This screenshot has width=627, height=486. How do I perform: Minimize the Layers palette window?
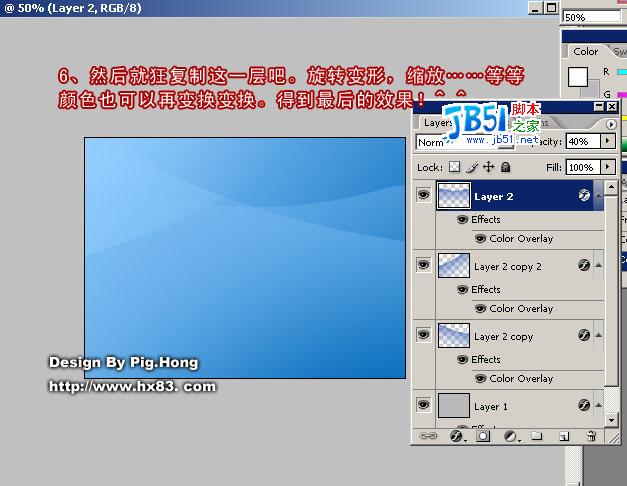coord(599,106)
